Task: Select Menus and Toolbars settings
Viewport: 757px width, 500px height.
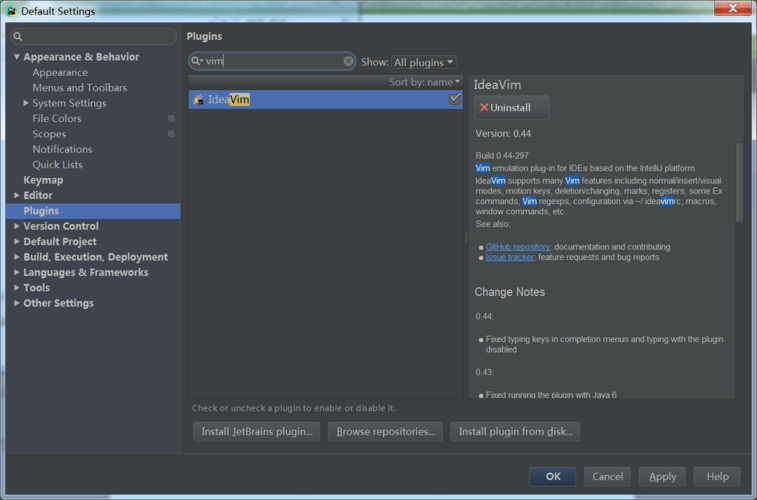Action: pos(80,88)
